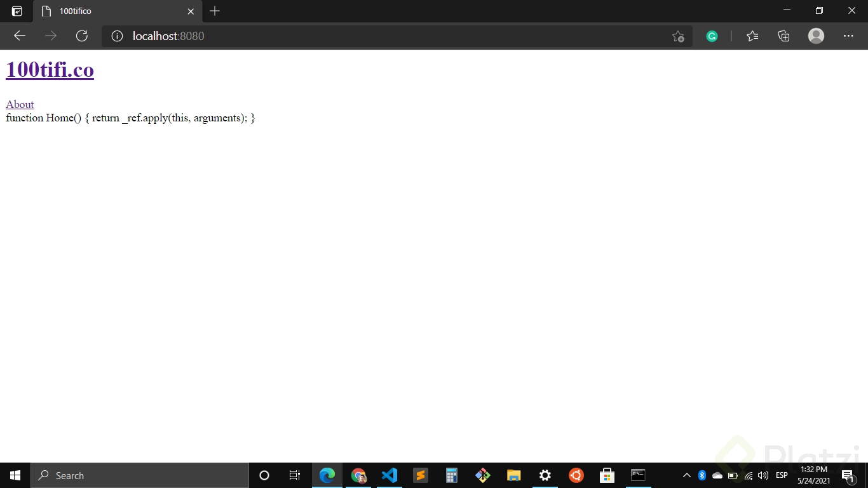Screen dimensions: 868x488
Task: Open Google Chrome from taskbar
Action: pos(358,475)
